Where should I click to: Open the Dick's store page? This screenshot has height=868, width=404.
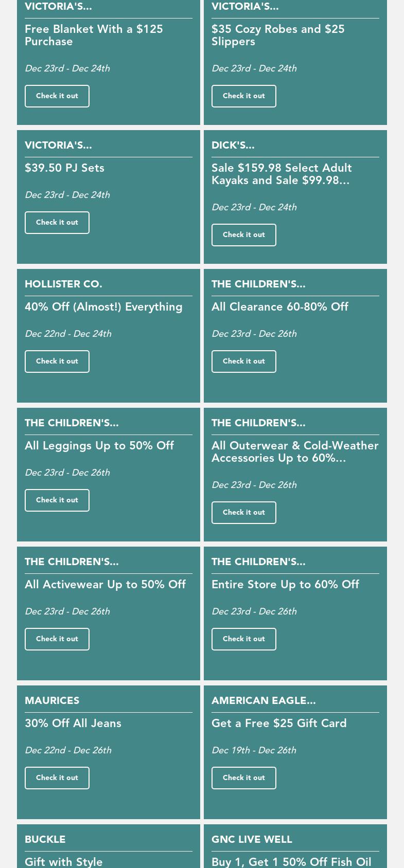tap(233, 146)
